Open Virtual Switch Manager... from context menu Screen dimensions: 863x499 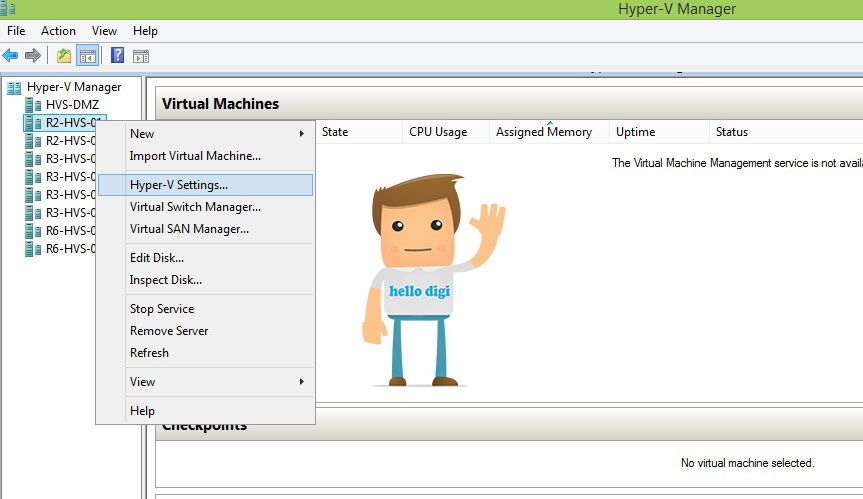[x=205, y=207]
